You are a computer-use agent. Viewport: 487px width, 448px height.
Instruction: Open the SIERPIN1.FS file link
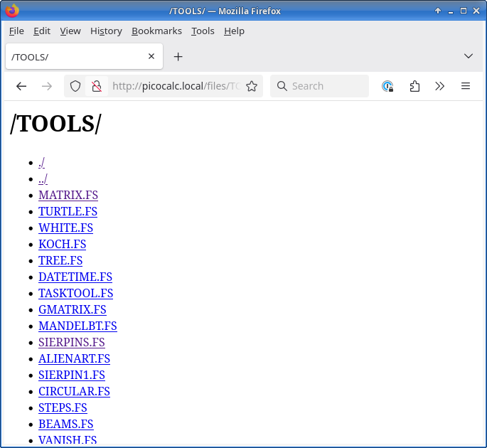click(72, 375)
